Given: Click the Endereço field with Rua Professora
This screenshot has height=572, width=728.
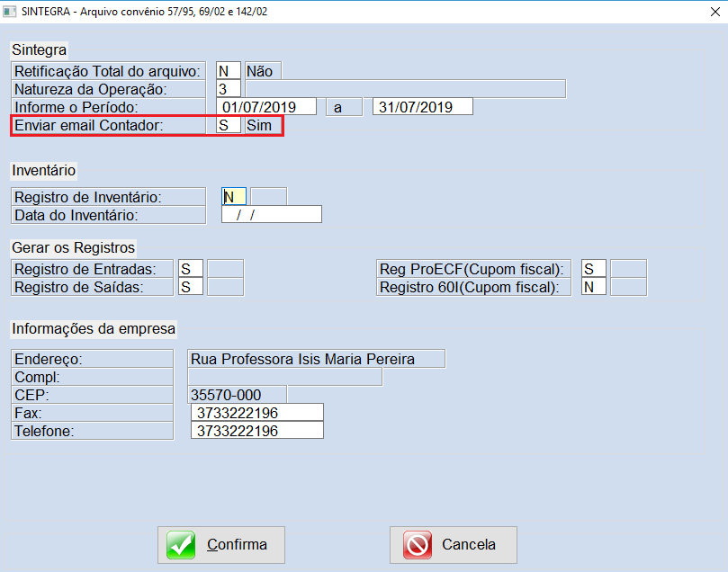Looking at the screenshot, I should [316, 359].
